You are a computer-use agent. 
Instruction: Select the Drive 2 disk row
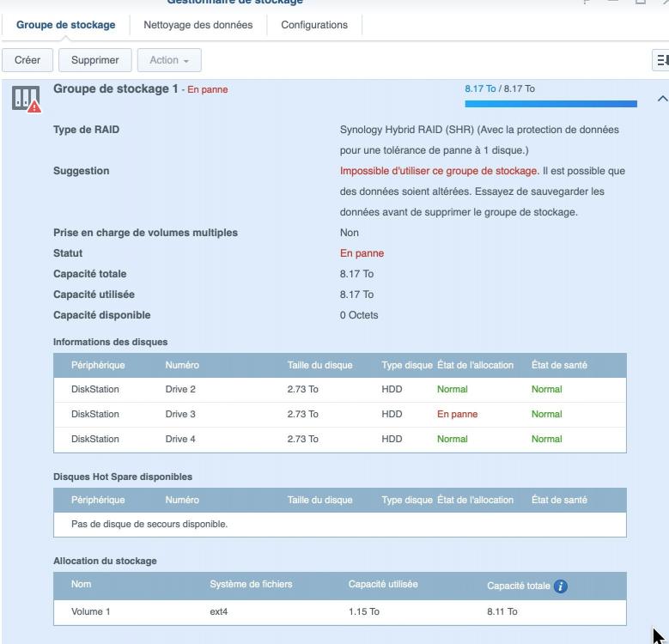point(339,390)
